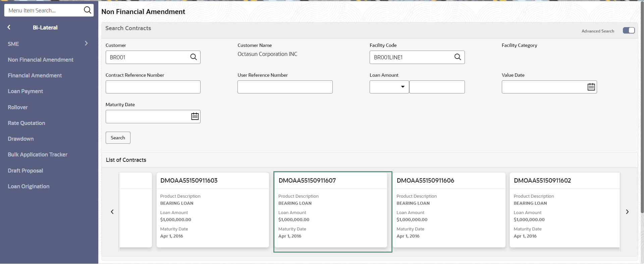
Task: Click the Customer input field
Action: (x=153, y=57)
